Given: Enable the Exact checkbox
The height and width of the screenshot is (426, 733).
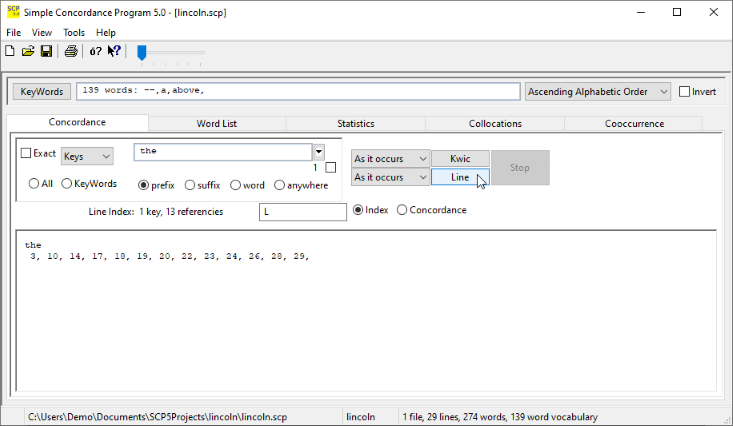Looking at the screenshot, I should [x=27, y=154].
